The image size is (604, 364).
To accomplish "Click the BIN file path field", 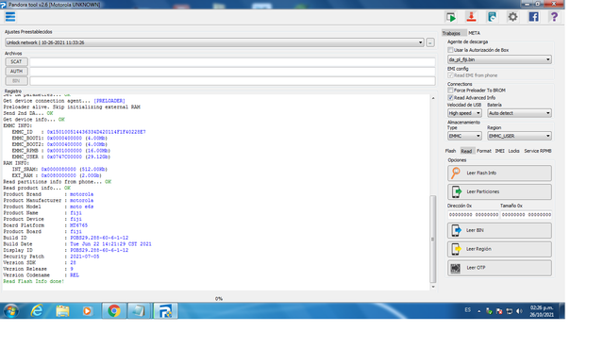I will click(x=233, y=81).
